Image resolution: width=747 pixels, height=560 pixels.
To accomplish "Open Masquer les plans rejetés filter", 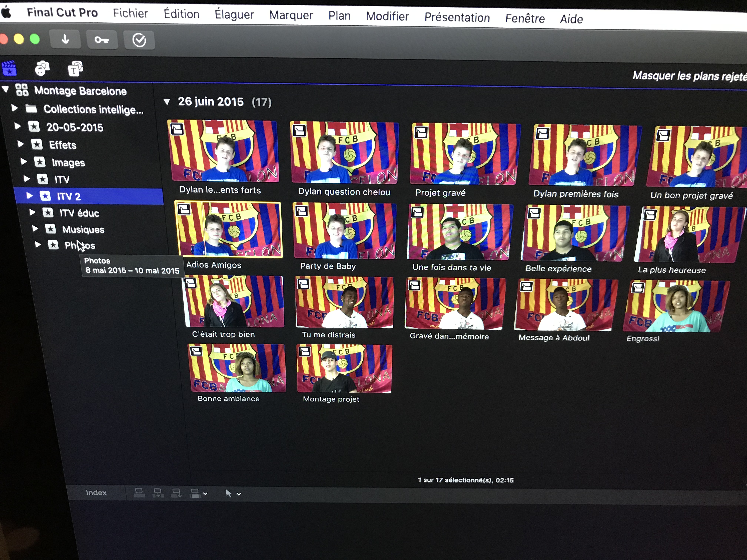I will tap(689, 76).
